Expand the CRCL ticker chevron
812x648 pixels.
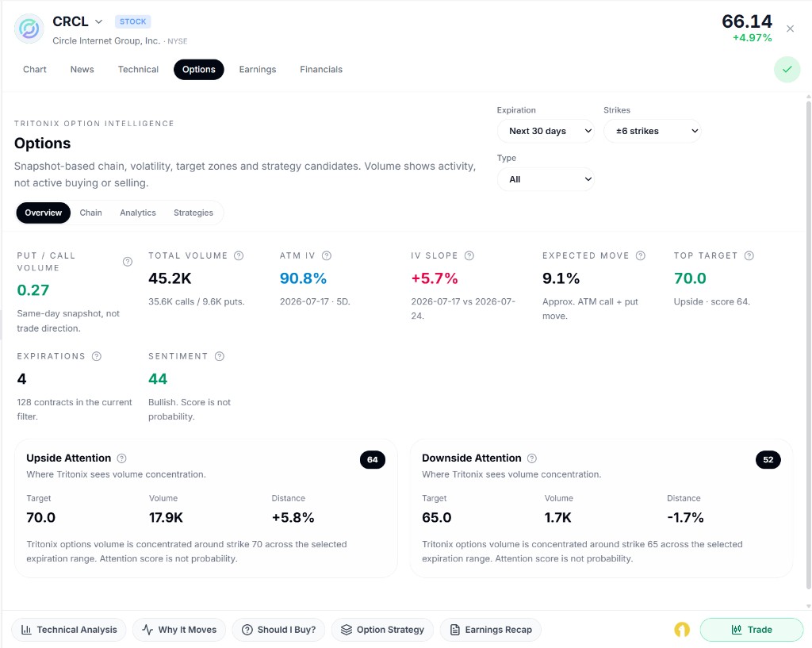coord(98,21)
